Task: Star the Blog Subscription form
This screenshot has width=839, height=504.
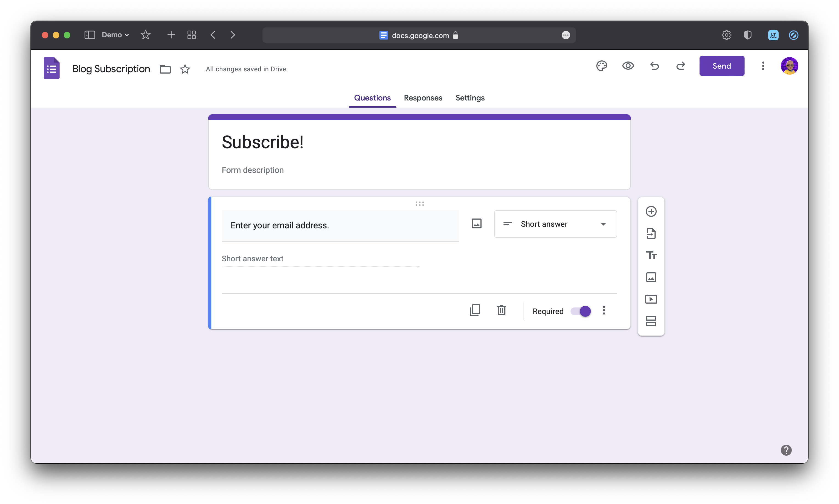Action: tap(185, 69)
